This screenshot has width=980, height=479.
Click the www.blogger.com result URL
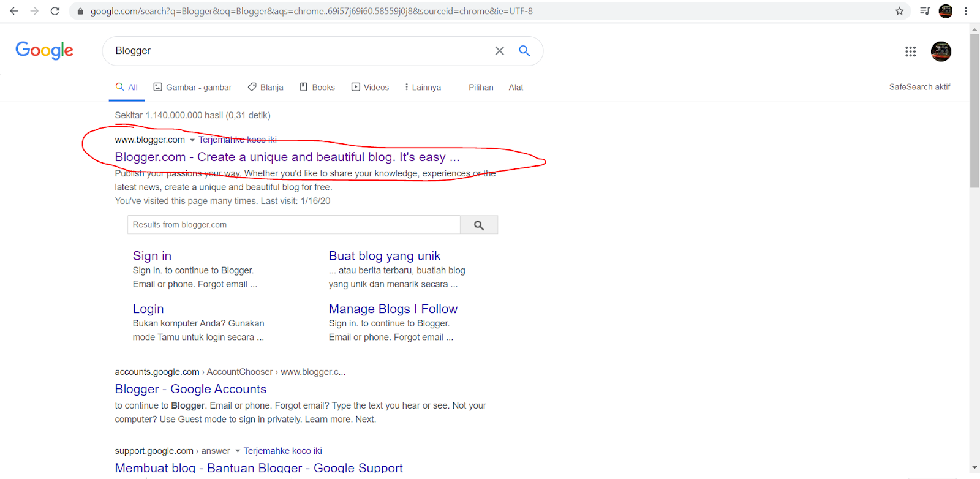(x=149, y=140)
